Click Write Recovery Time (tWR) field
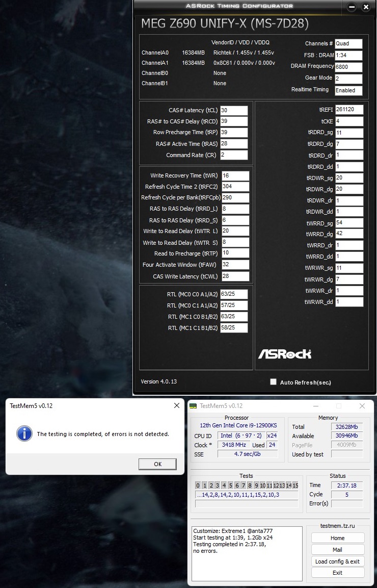 (235, 175)
